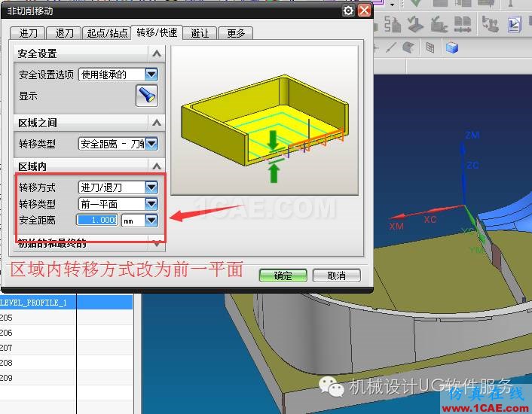This screenshot has width=532, height=414.
Task: Click the grayed verify machine icon
Action: (439, 24)
